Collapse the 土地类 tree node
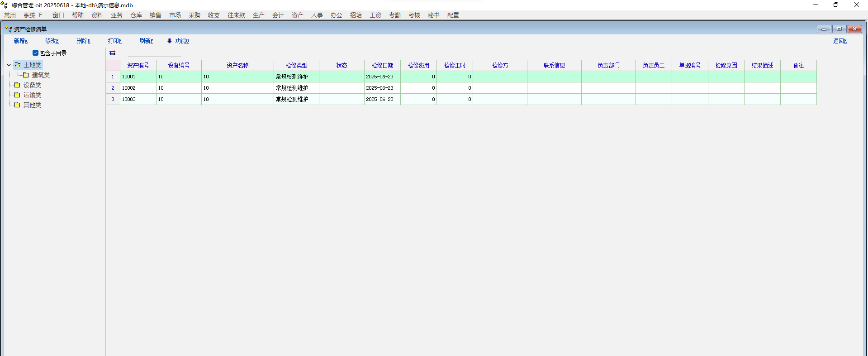This screenshot has height=356, width=868. [x=9, y=65]
